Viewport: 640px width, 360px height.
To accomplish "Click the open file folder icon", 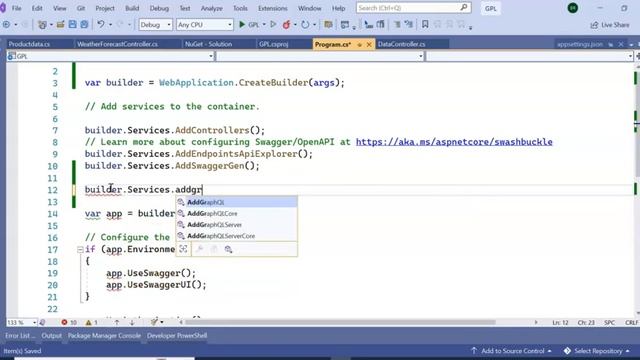I will (x=60, y=24).
